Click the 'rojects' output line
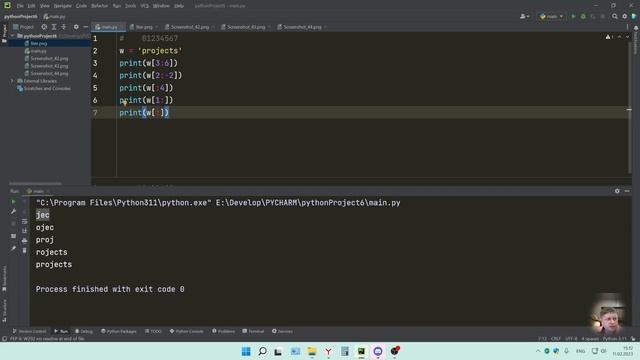Viewport: 640px width, 360px height. click(x=51, y=252)
